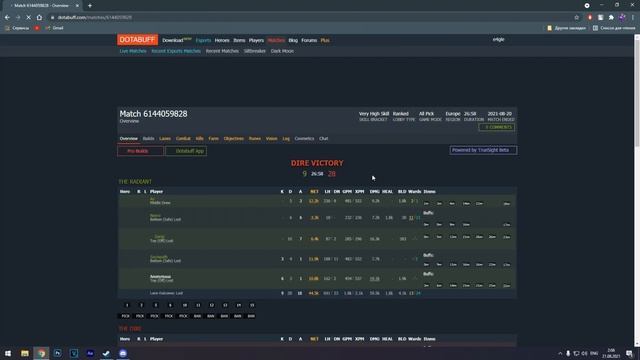
Task: Open the Esports menu item
Action: coord(203,40)
